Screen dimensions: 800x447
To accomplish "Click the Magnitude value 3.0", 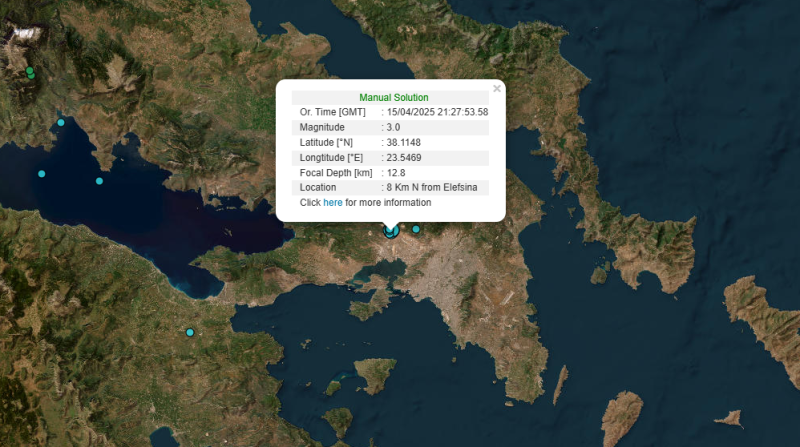I will click(393, 127).
